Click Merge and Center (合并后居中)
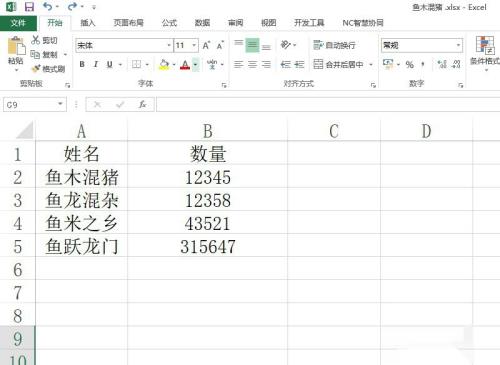 tap(338, 64)
